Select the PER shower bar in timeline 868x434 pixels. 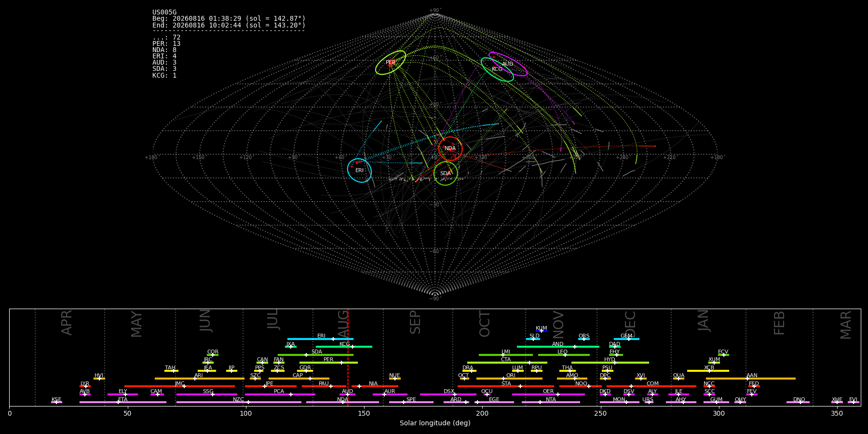[x=328, y=363]
